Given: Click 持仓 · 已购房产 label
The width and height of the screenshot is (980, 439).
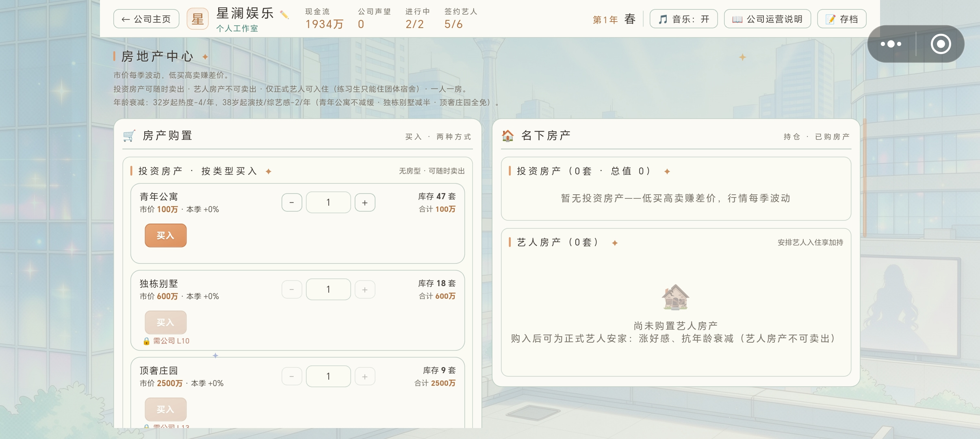Looking at the screenshot, I should (816, 137).
